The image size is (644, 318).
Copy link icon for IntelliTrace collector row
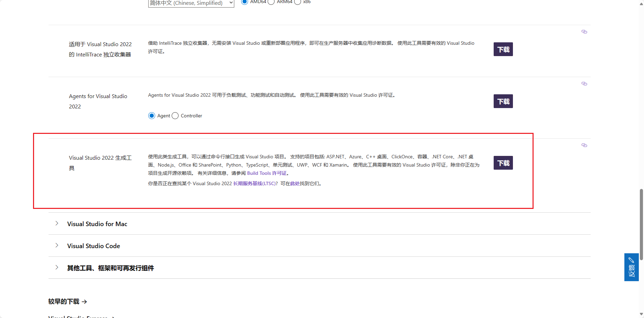584,32
